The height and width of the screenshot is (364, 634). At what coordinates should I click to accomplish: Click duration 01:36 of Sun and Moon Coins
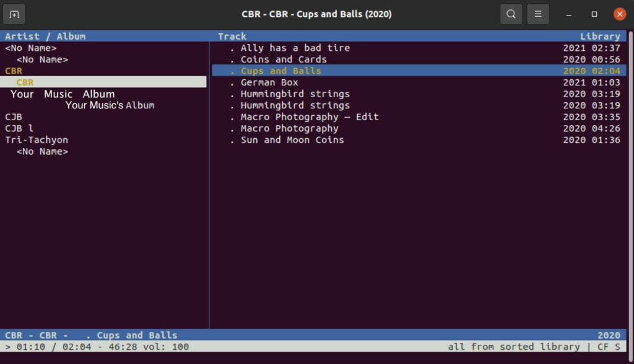point(606,140)
